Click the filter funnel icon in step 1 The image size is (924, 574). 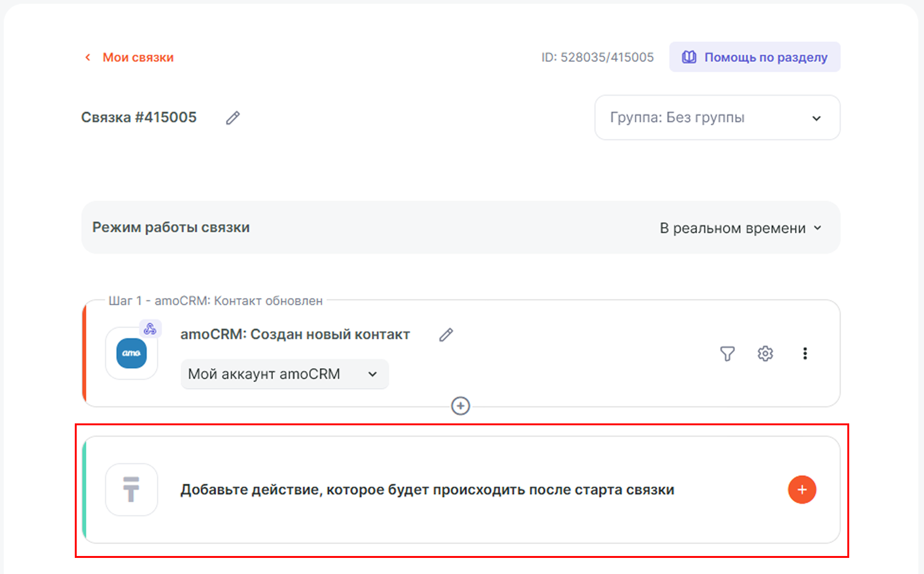[727, 353]
